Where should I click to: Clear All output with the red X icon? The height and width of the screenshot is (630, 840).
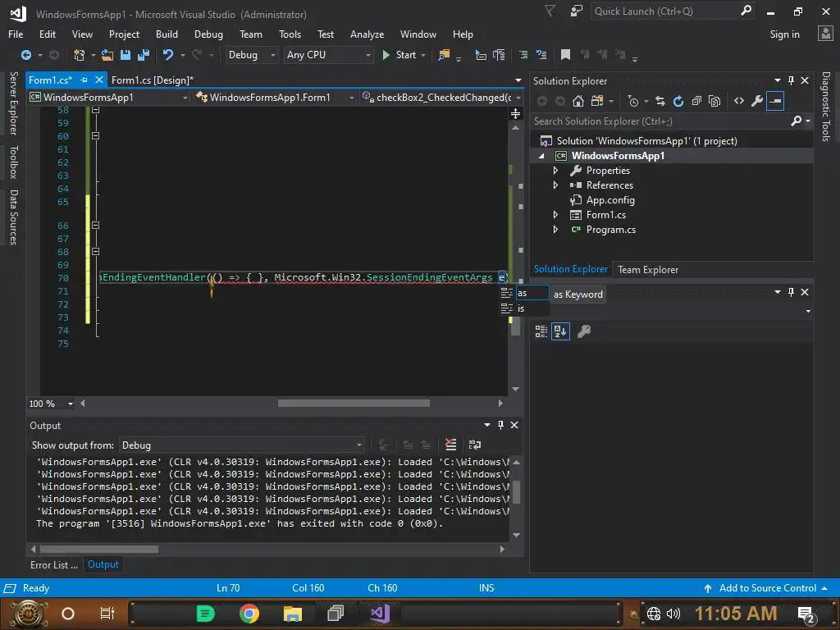pyautogui.click(x=451, y=445)
